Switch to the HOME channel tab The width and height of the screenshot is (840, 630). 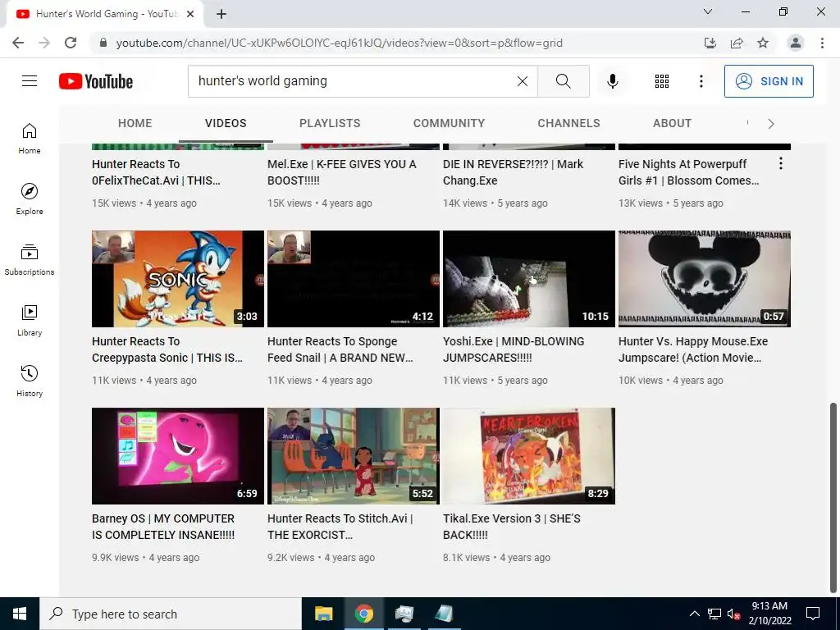[x=135, y=123]
